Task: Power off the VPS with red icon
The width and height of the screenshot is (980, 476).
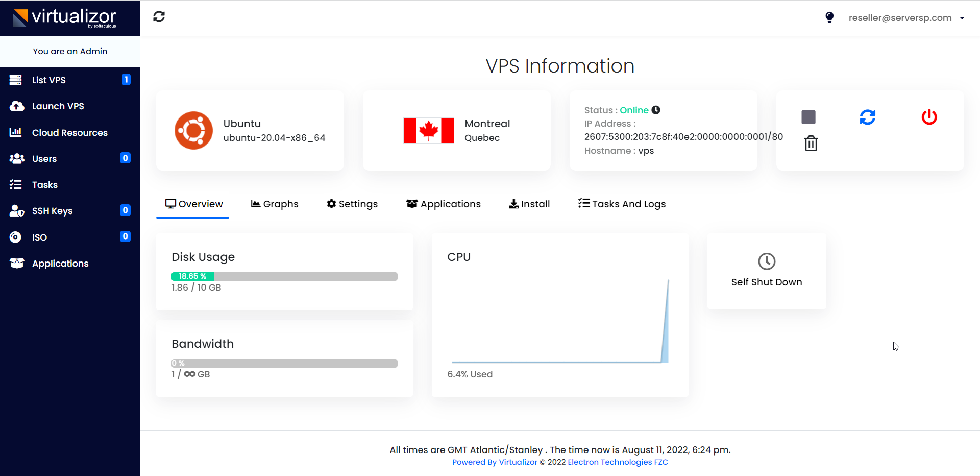Action: [x=929, y=117]
